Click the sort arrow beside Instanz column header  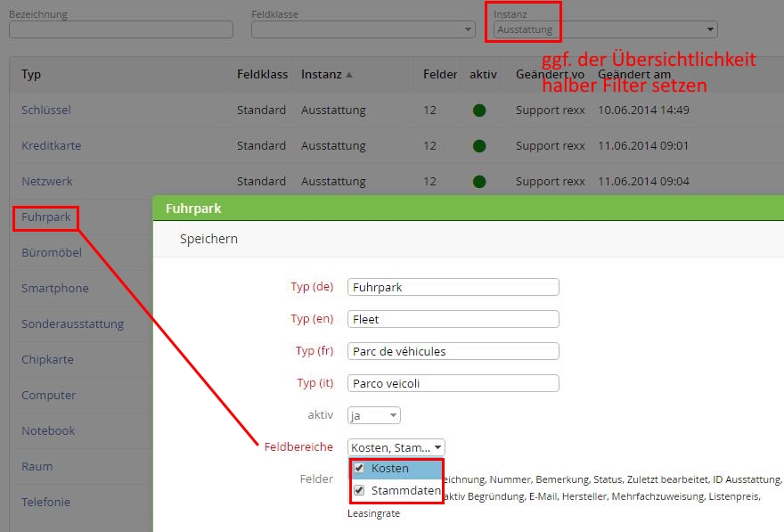[349, 75]
